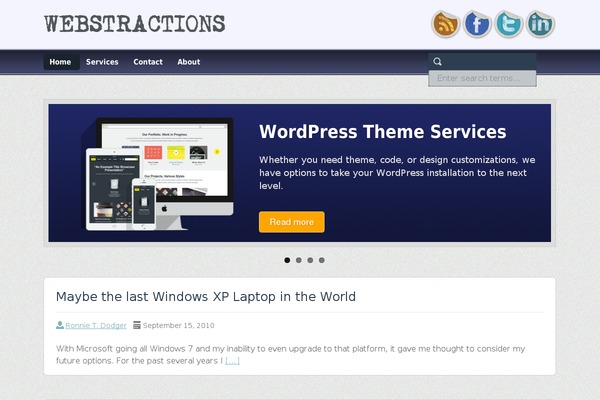Open post 'Maybe the last Windows XP Laptop'
This screenshot has width=600, height=400.
click(x=206, y=297)
